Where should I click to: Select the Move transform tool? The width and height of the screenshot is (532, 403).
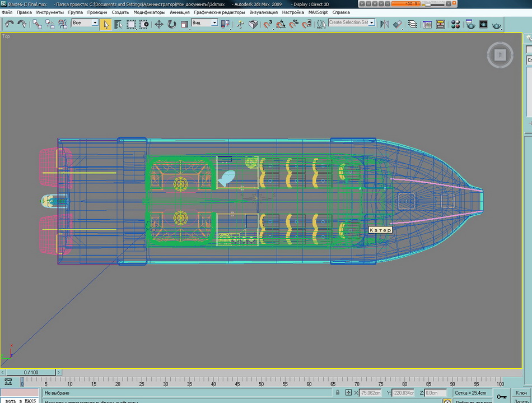(x=159, y=24)
